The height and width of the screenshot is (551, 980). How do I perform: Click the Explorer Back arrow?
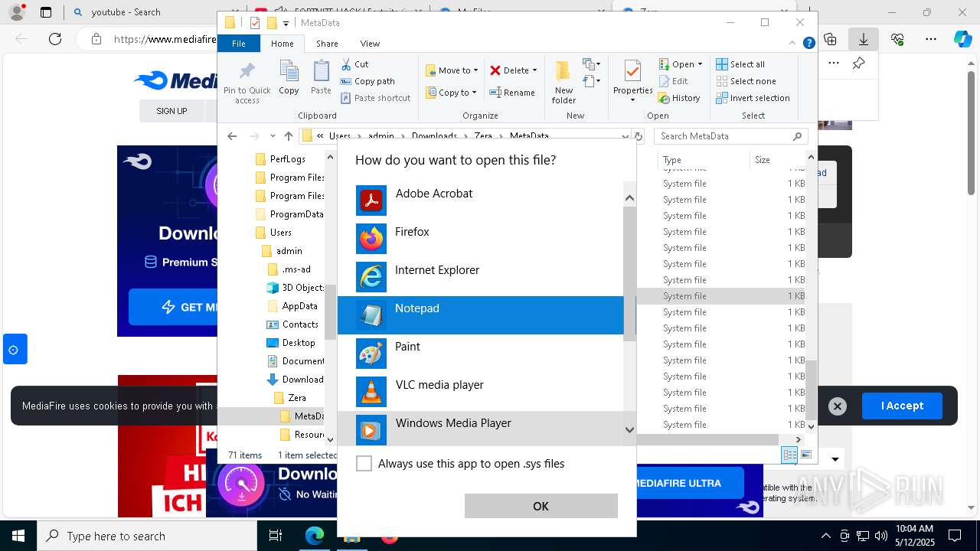(232, 136)
